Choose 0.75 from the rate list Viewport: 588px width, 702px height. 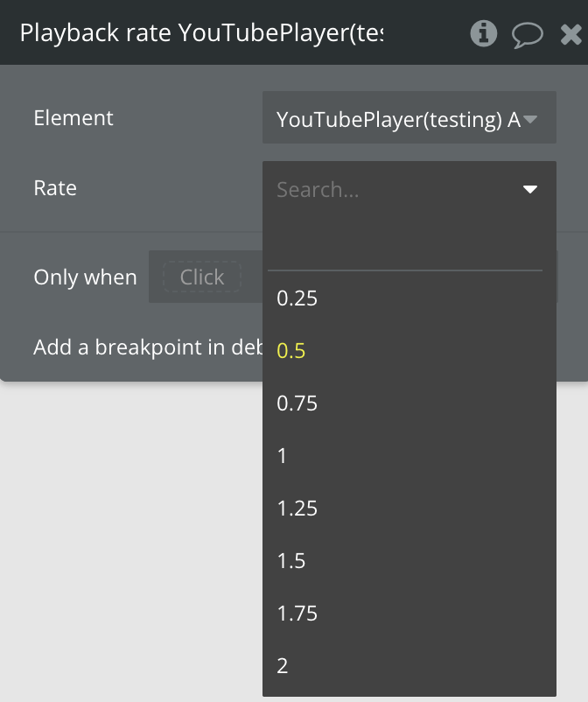pyautogui.click(x=297, y=404)
